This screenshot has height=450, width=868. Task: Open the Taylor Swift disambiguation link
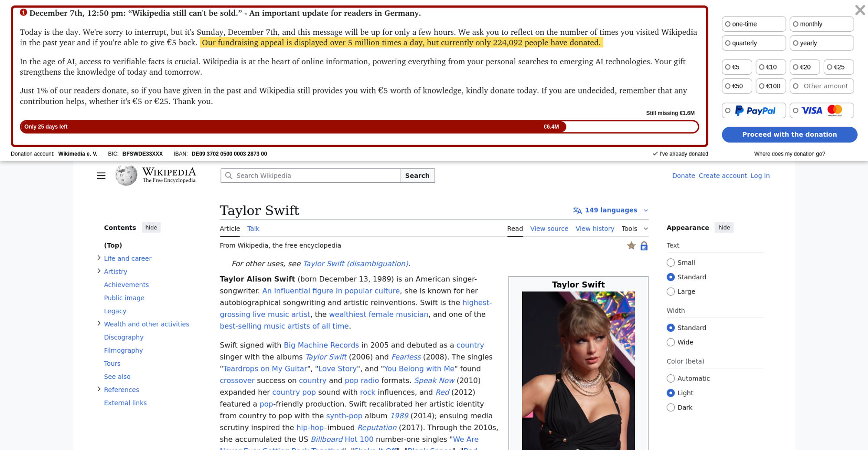click(355, 264)
